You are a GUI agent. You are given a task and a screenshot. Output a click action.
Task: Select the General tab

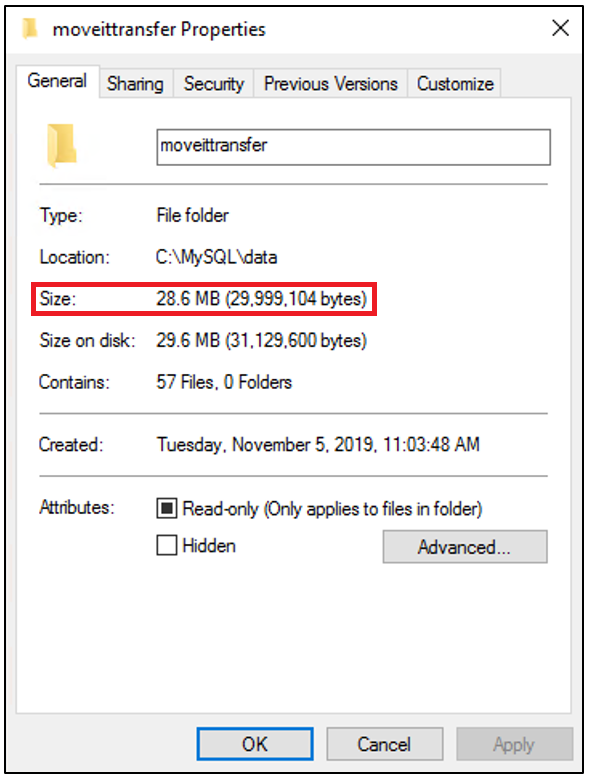(57, 81)
